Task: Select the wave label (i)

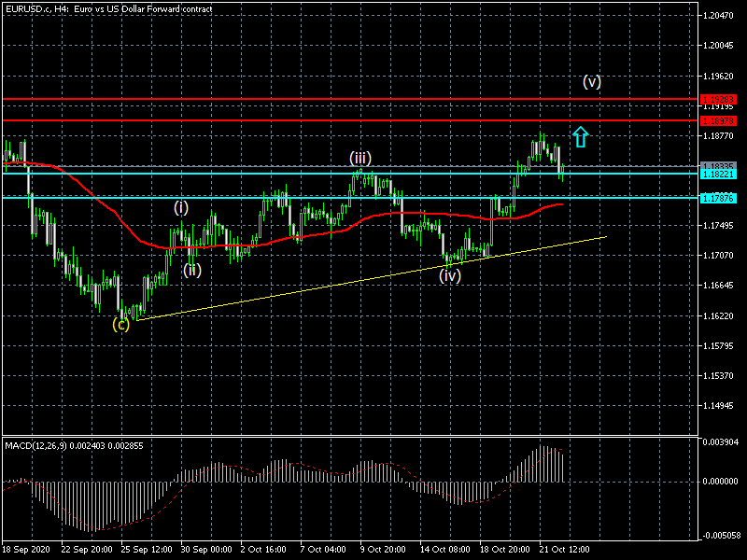Action: [x=181, y=207]
